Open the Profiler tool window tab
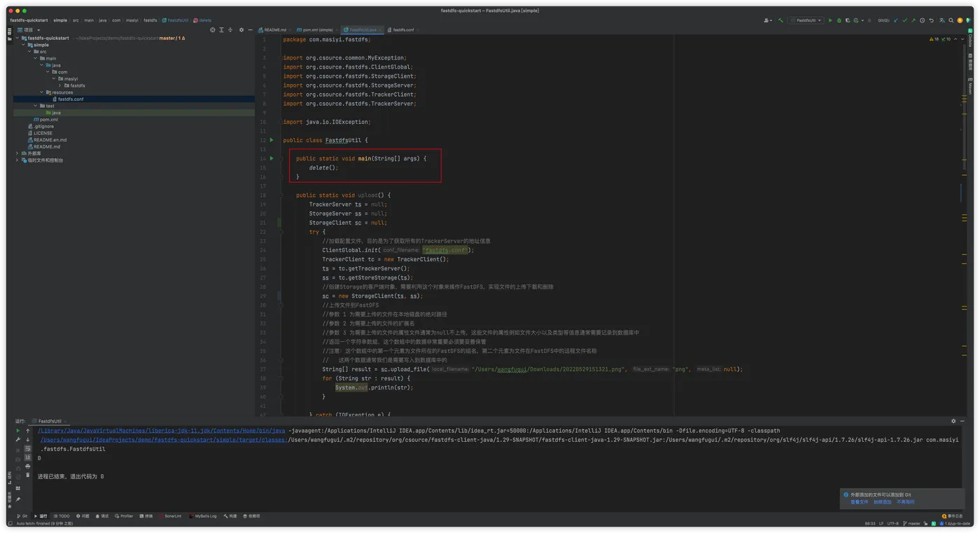Image resolution: width=980 pixels, height=533 pixels. click(x=124, y=516)
